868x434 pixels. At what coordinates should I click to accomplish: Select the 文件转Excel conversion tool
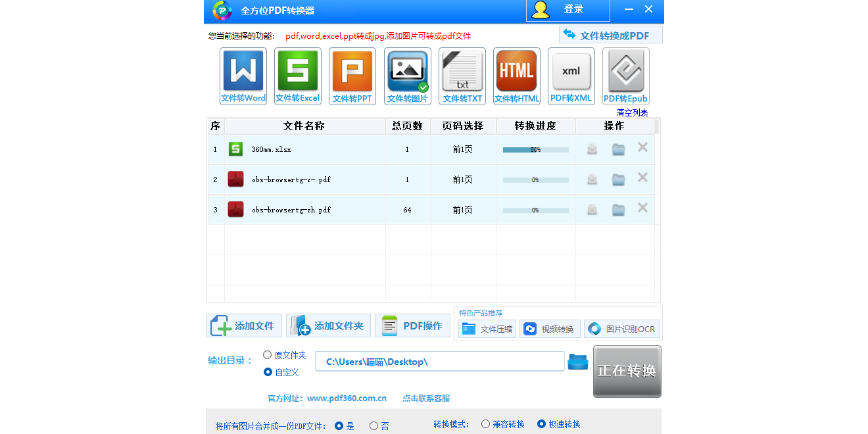[297, 76]
